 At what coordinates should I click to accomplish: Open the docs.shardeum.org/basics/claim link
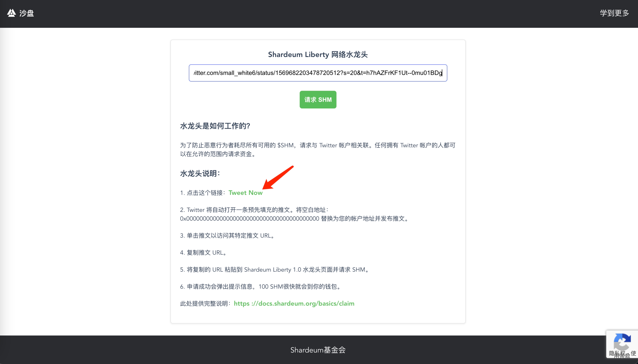(294, 304)
